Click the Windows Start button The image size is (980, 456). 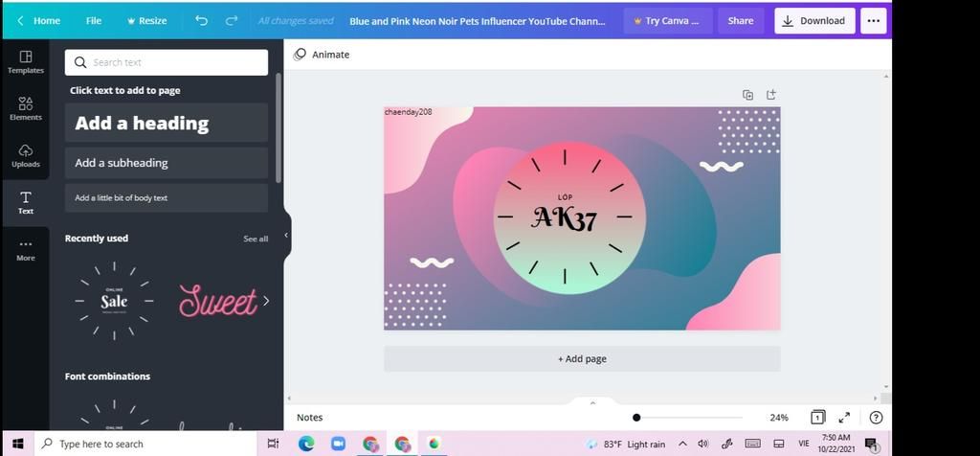point(18,444)
